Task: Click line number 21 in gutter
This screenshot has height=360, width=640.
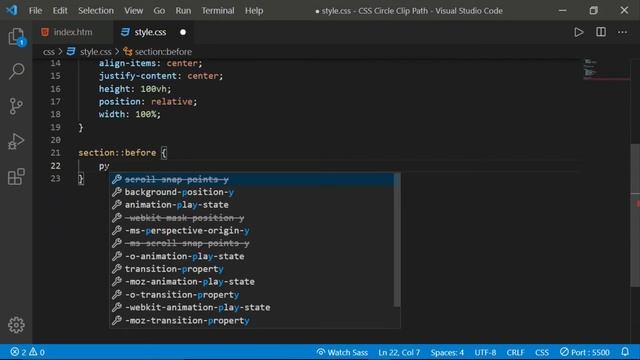Action: pyautogui.click(x=55, y=153)
